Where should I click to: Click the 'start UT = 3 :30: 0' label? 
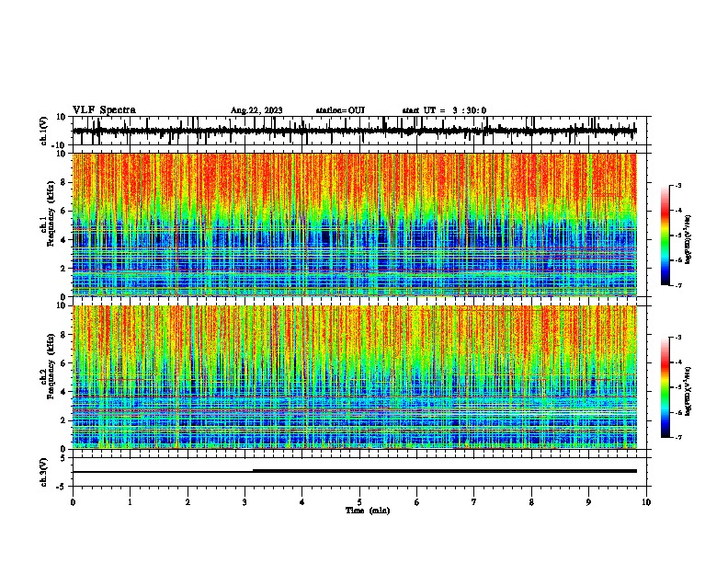click(x=444, y=110)
